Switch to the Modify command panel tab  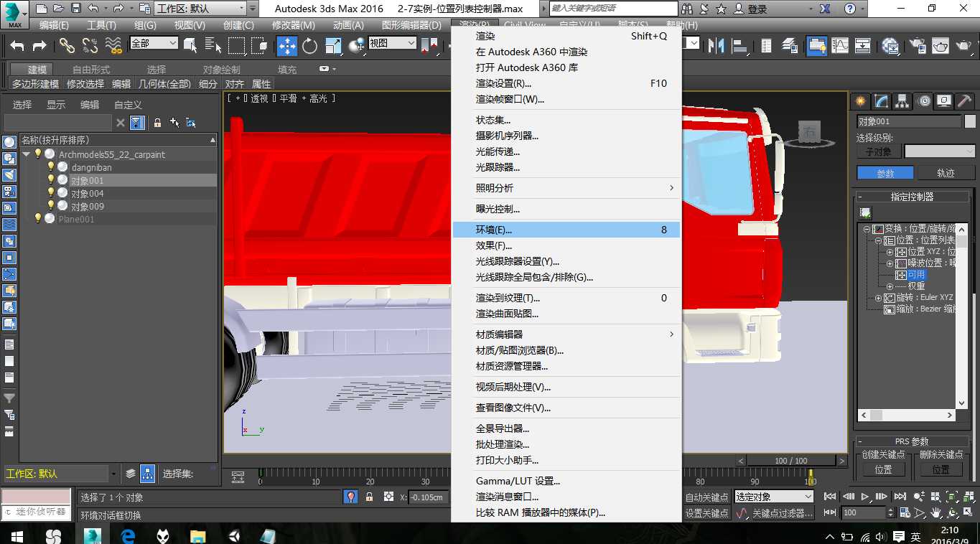coord(881,101)
